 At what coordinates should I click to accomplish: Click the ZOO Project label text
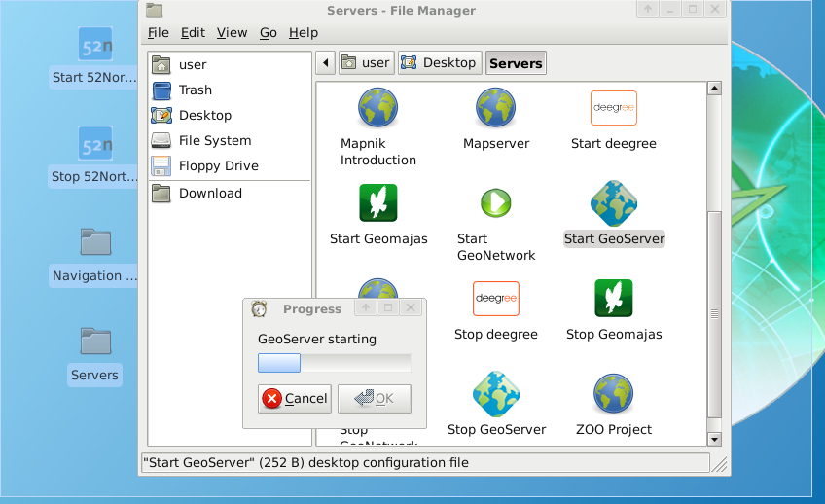[614, 430]
